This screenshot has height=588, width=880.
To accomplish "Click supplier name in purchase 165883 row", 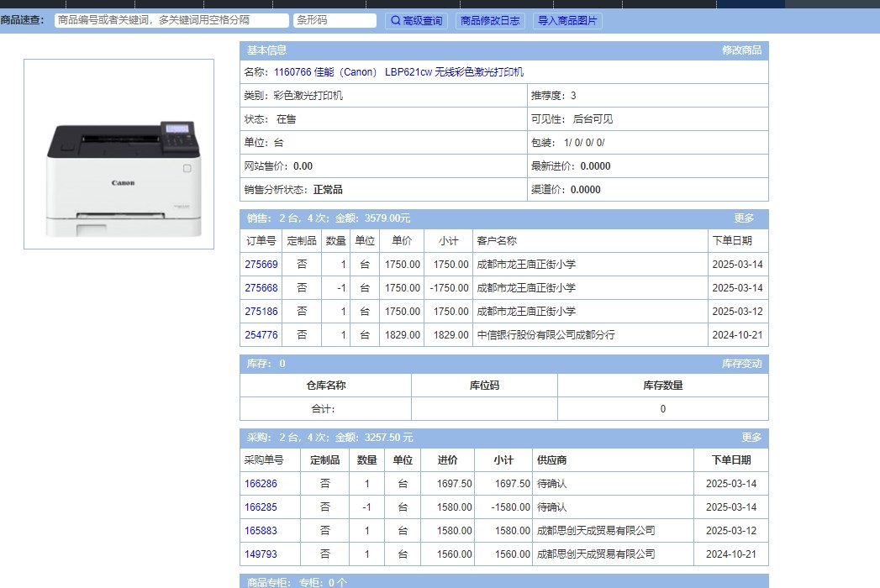I will (x=596, y=531).
